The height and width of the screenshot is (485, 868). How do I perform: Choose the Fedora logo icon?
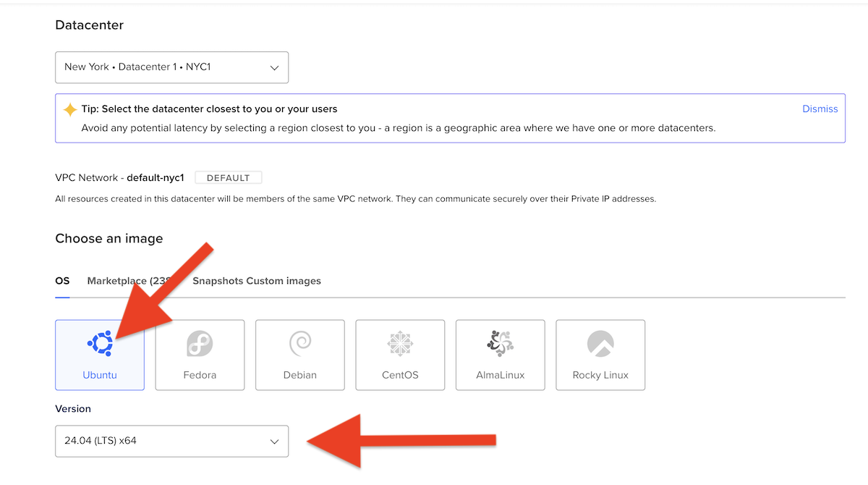pos(200,344)
